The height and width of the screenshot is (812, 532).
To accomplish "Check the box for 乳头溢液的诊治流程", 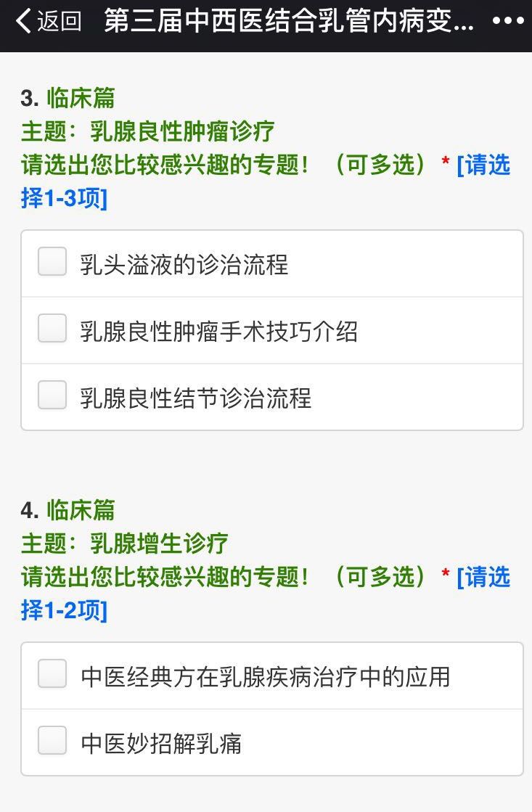I will [x=52, y=261].
